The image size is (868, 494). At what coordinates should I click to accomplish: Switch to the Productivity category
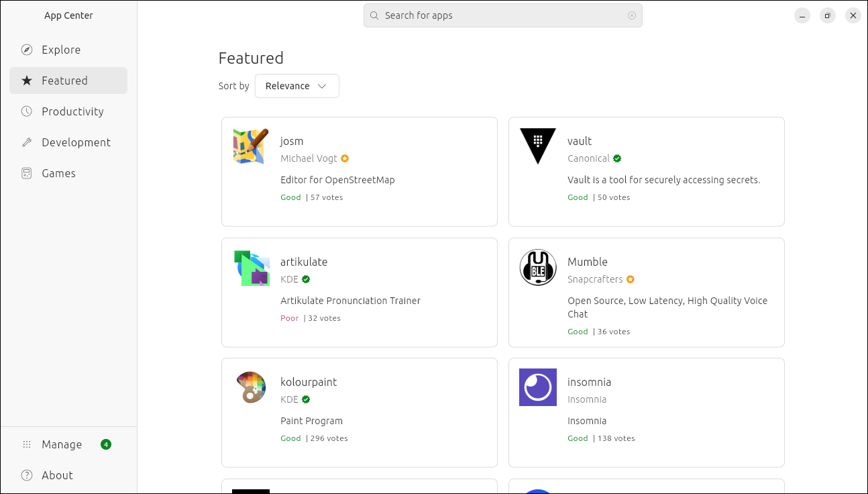[72, 111]
